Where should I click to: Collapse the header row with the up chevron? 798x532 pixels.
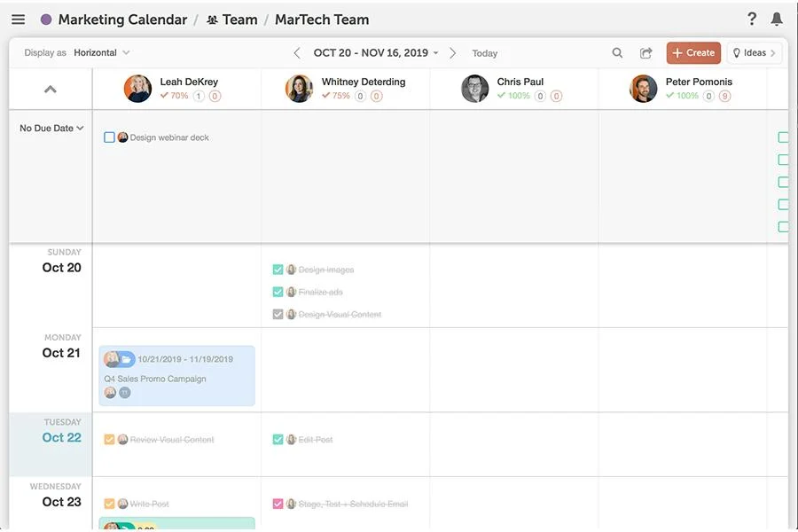51,90
